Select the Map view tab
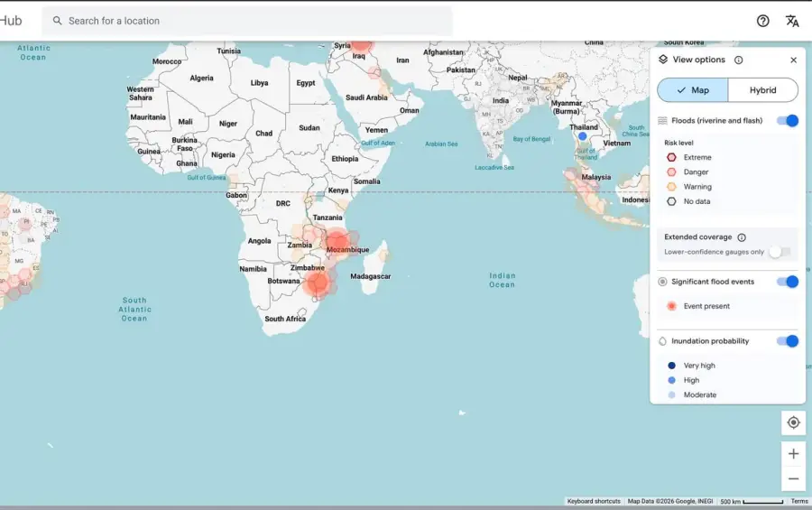This screenshot has width=812, height=510. tap(692, 90)
